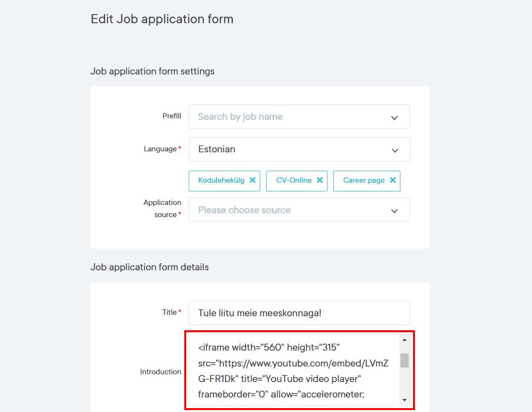Focus the Title field 'Tule liitu meie meeskonnaga!'
This screenshot has width=532, height=412.
click(299, 313)
